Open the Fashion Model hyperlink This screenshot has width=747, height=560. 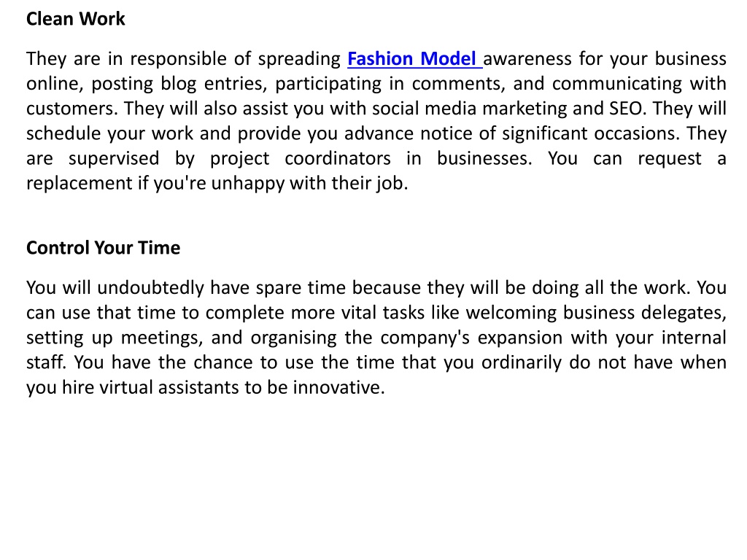[414, 58]
